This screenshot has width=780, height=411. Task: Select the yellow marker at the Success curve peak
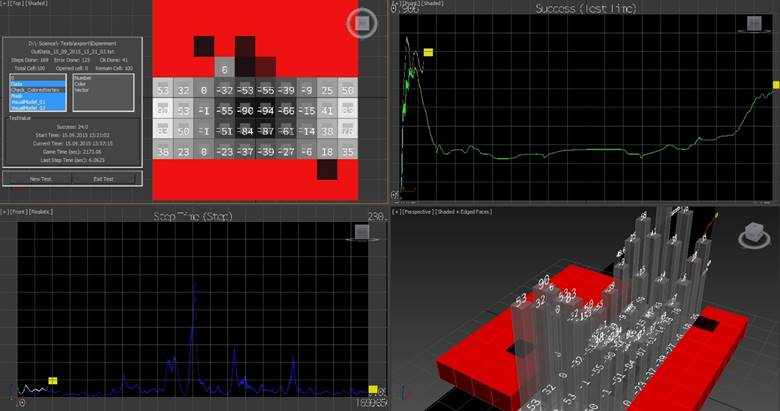coord(428,52)
